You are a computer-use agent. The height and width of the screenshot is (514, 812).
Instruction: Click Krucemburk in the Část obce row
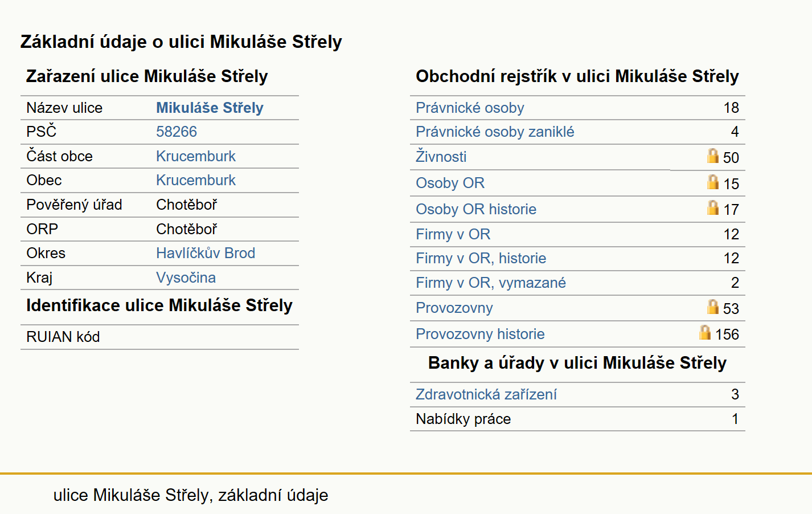(x=196, y=156)
